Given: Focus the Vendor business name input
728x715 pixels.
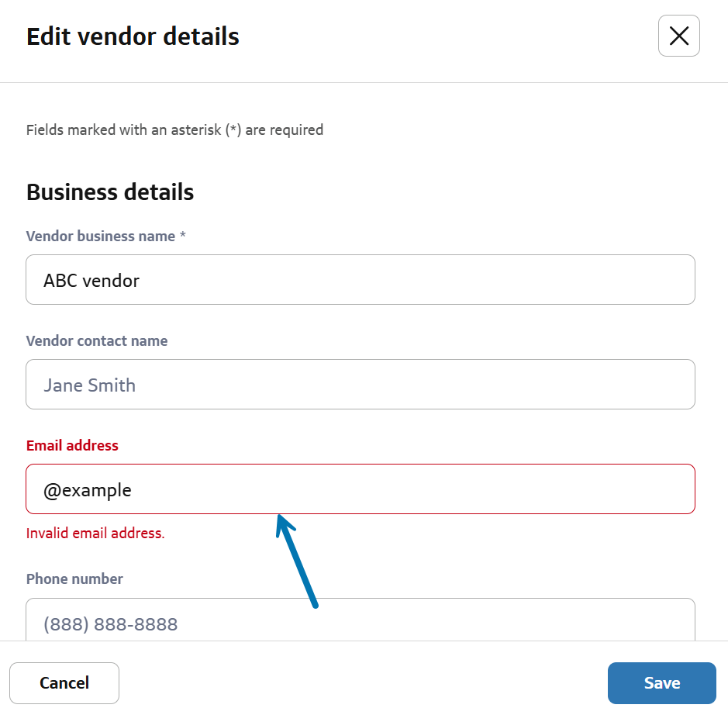Looking at the screenshot, I should (x=360, y=280).
